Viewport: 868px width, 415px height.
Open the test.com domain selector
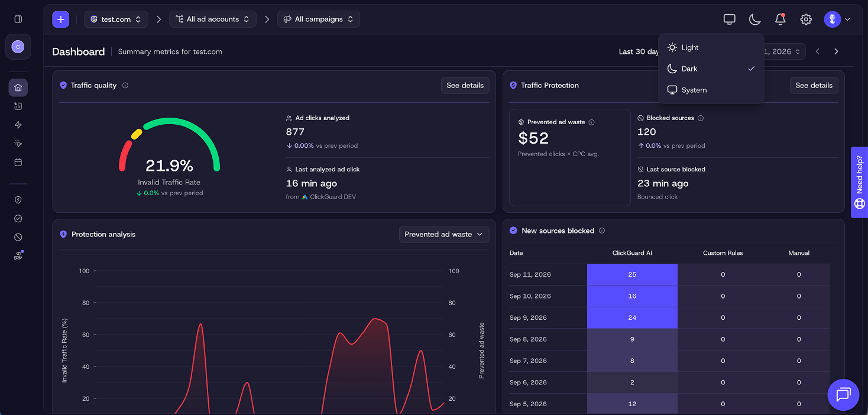coord(116,19)
